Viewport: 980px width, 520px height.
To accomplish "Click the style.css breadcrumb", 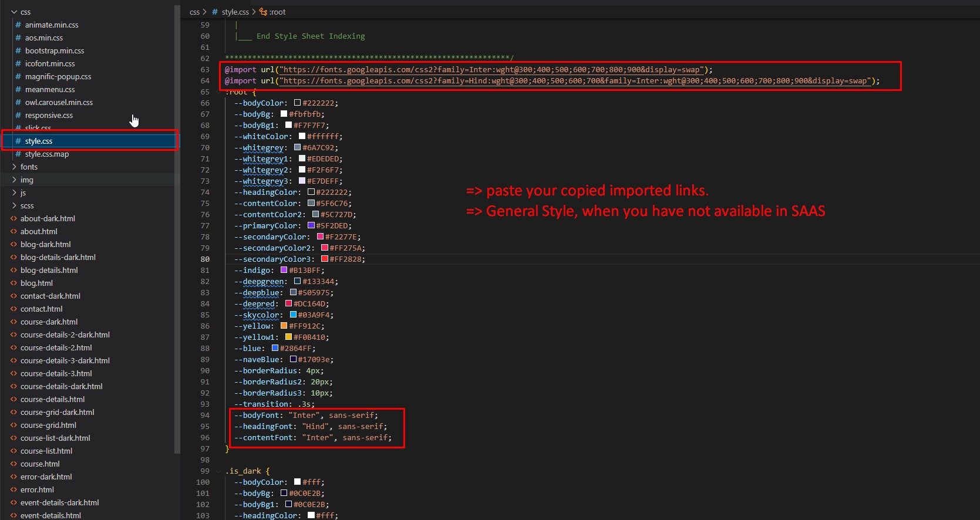I will pyautogui.click(x=235, y=12).
